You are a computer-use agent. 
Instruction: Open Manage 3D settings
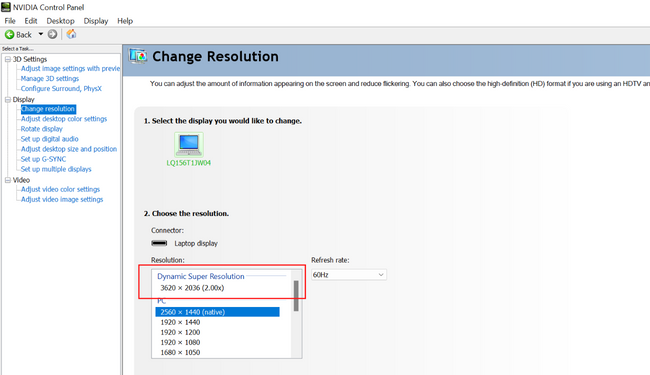point(50,78)
